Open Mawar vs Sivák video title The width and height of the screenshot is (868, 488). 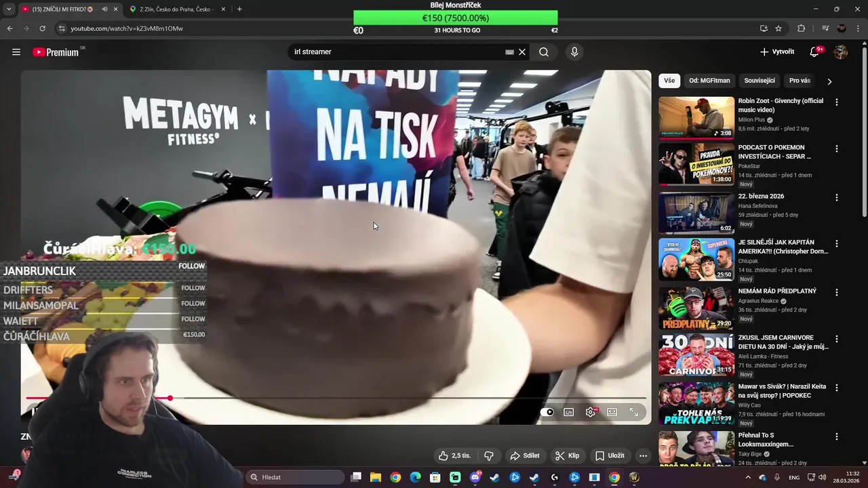click(781, 391)
